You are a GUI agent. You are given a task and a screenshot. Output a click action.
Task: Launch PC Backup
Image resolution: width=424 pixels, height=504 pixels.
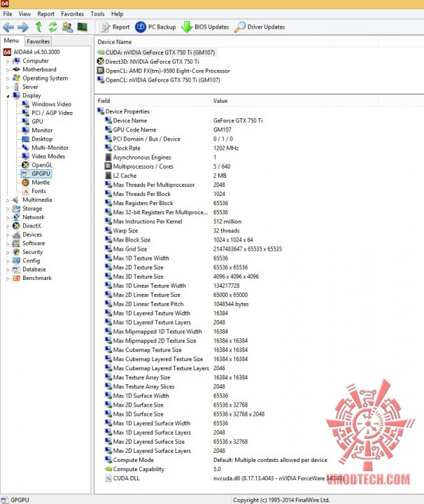point(155,27)
